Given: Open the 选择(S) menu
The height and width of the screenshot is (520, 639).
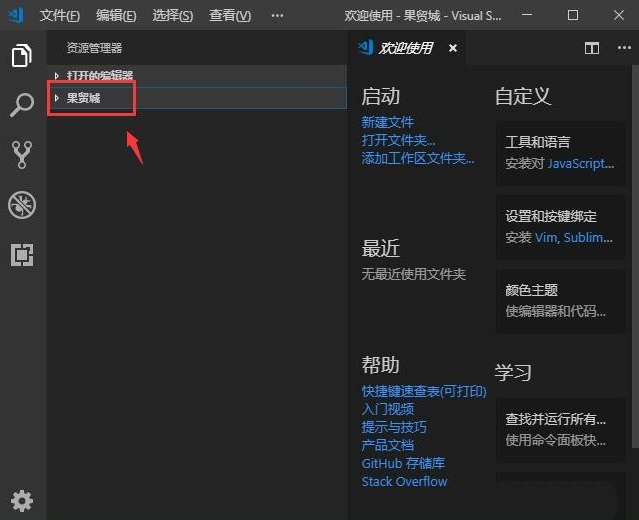Looking at the screenshot, I should click(173, 15).
